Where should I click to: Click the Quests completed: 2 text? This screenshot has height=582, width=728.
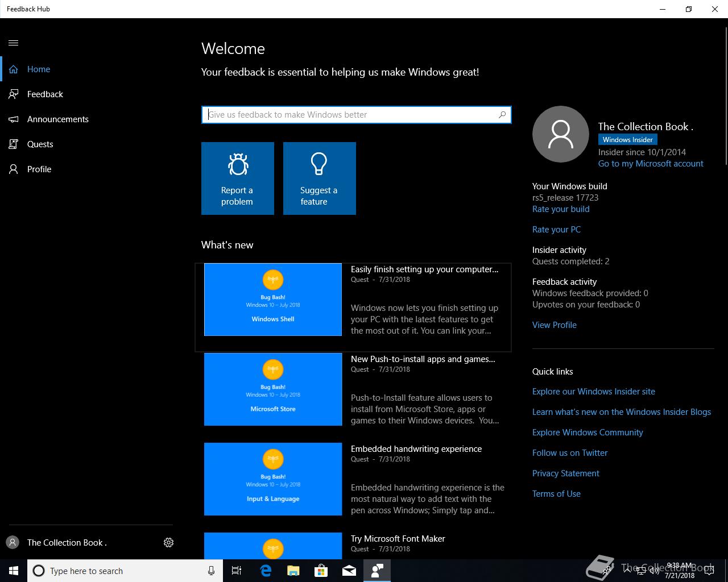coord(571,261)
